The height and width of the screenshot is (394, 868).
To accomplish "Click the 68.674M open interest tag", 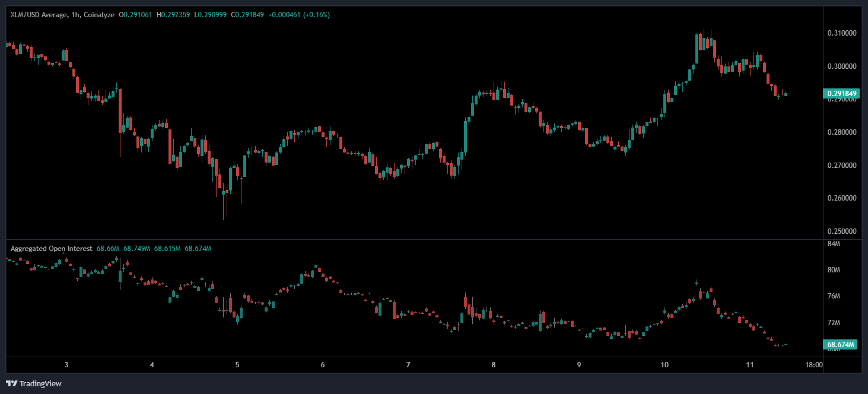I will (841, 345).
